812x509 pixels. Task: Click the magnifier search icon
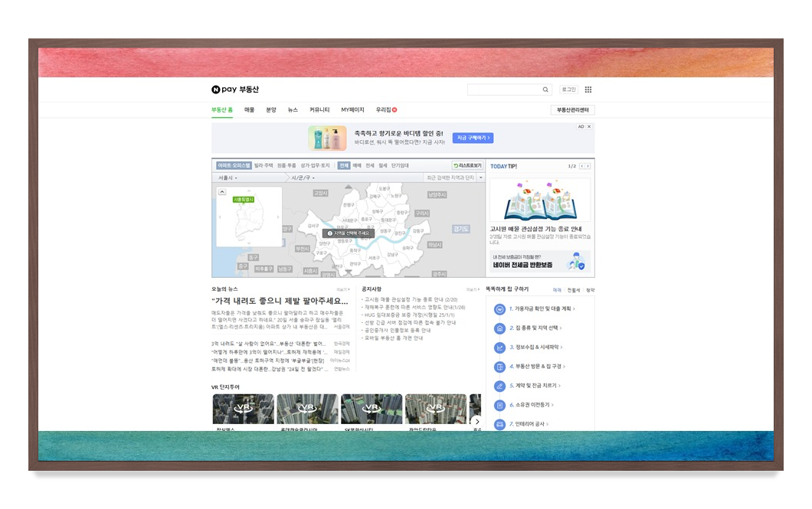tap(545, 90)
